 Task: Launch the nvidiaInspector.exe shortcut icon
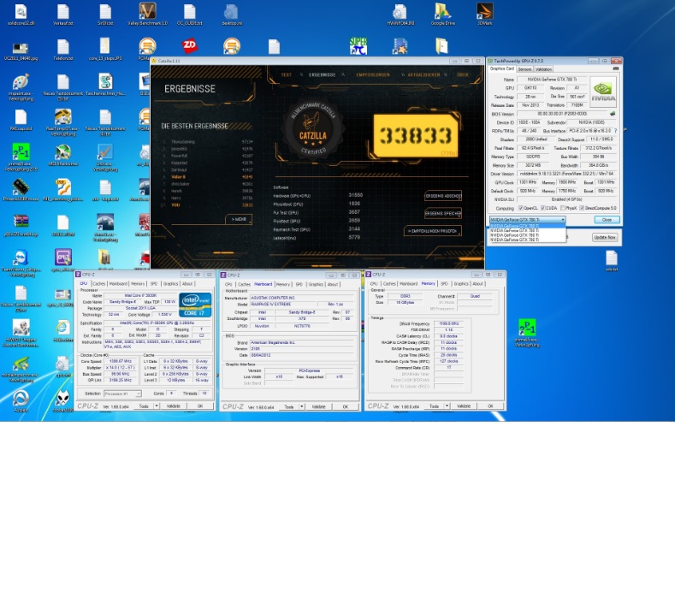21,364
